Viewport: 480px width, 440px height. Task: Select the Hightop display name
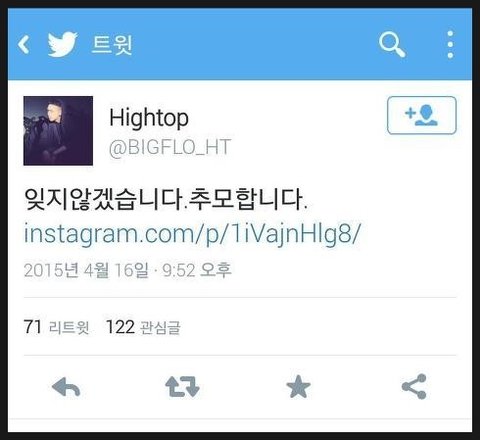pos(149,118)
